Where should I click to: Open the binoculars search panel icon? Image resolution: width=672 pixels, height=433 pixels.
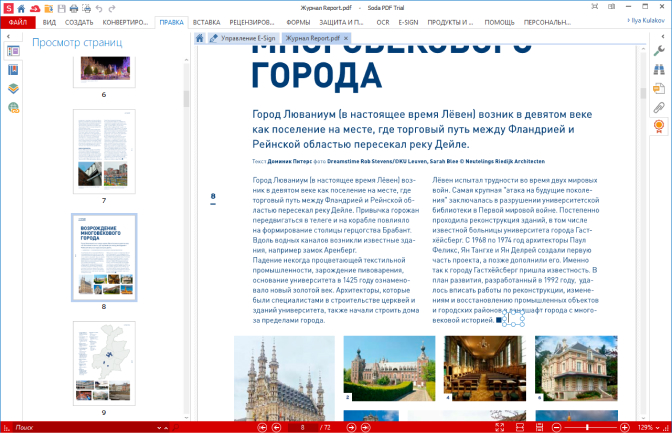pos(659,69)
